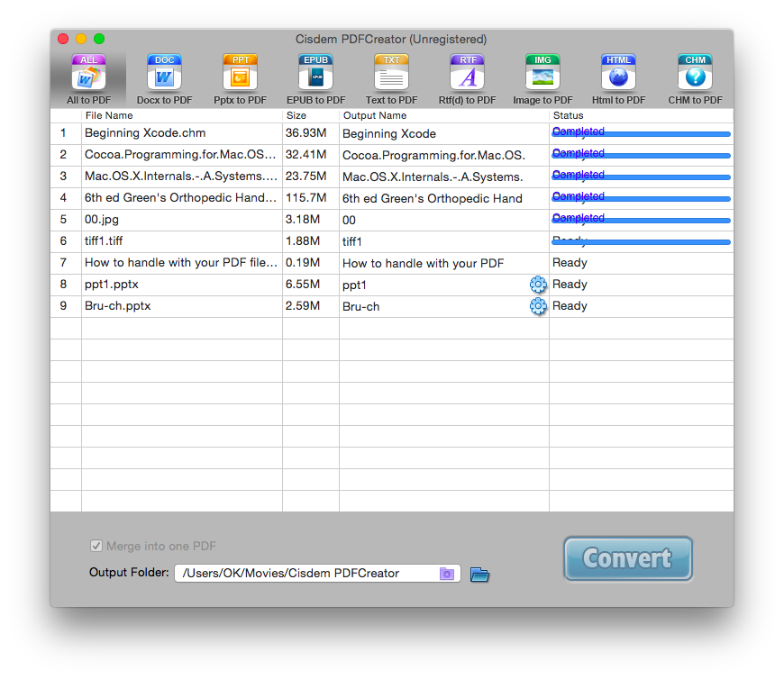Select the Image to PDF icon

[543, 79]
